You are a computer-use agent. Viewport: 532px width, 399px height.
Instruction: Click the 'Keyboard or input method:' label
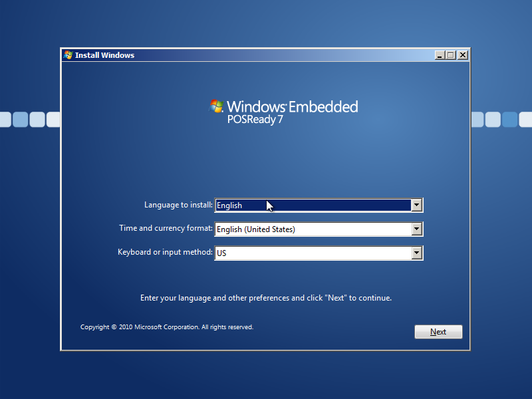pyautogui.click(x=165, y=252)
